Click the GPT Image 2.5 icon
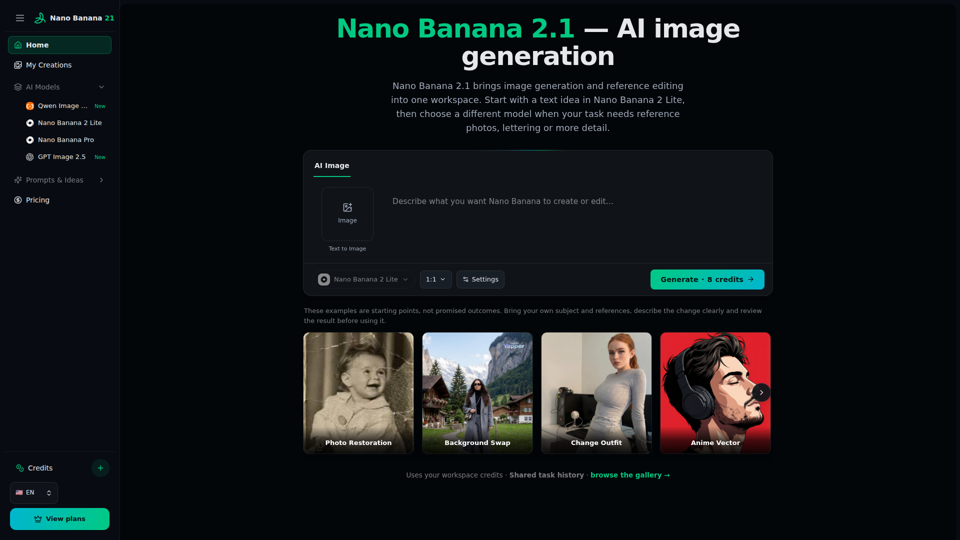The image size is (960, 540). 29,157
